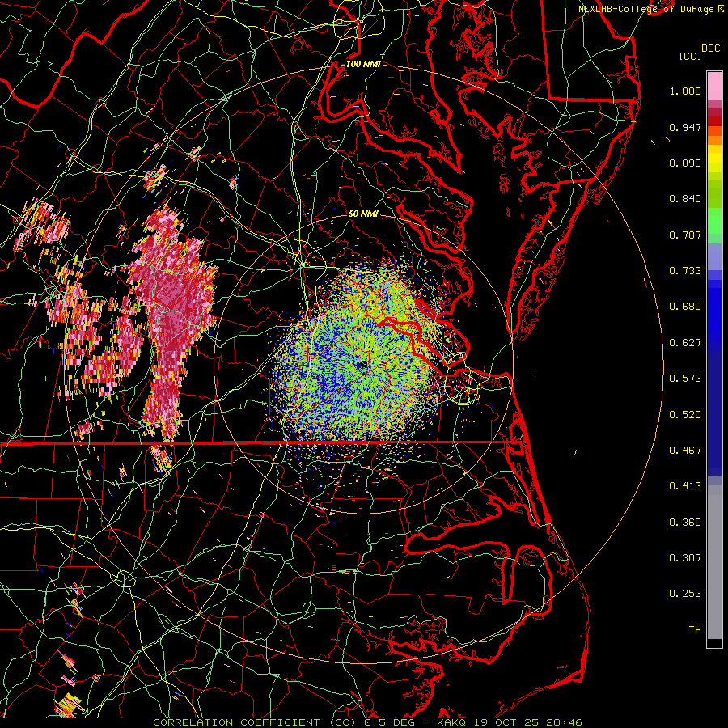Click the 0.573 color scale value

685,379
